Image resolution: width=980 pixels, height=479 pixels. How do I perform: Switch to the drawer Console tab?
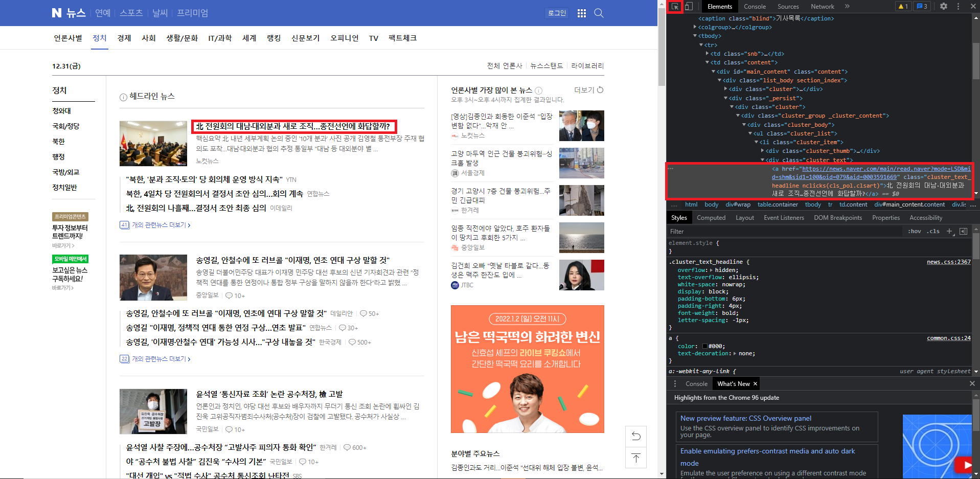click(696, 384)
